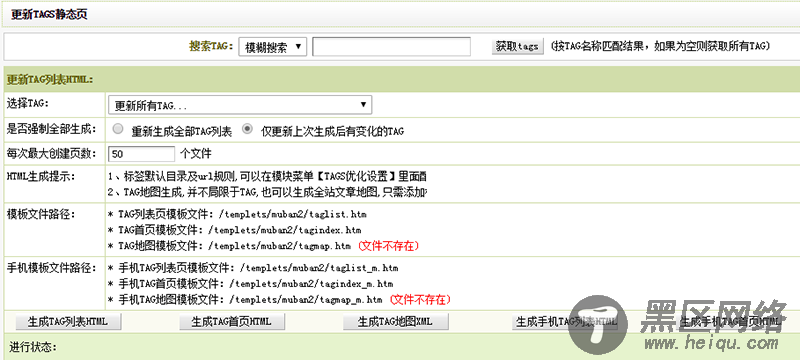Screen dimensions: 800x360
Task: Click the /templets/muban2/tagindex_m.htm path text
Action: 311,283
